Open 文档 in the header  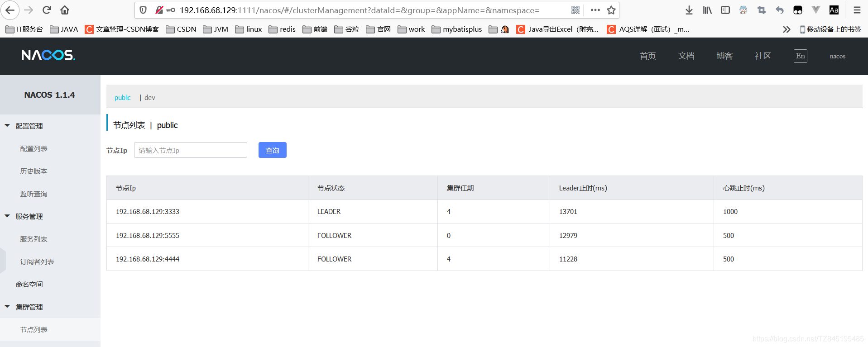686,56
